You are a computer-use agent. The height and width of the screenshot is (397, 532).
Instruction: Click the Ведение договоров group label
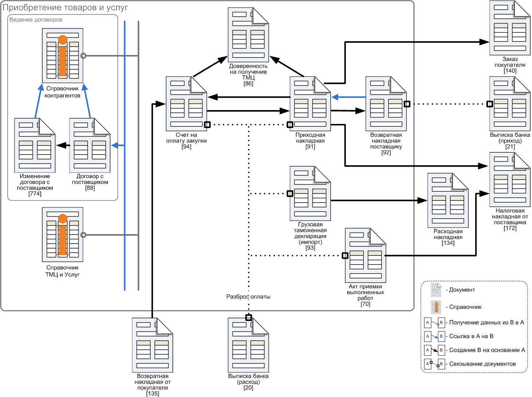[36, 20]
